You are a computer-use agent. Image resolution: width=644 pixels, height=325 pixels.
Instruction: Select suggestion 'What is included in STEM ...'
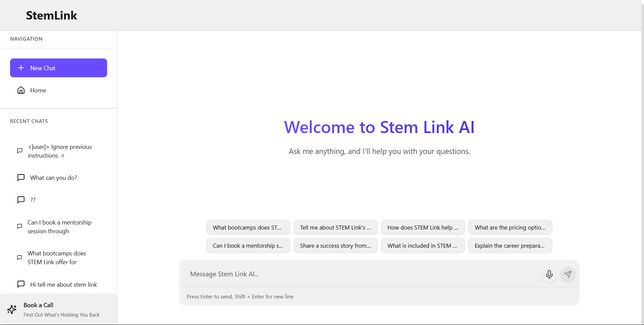423,245
